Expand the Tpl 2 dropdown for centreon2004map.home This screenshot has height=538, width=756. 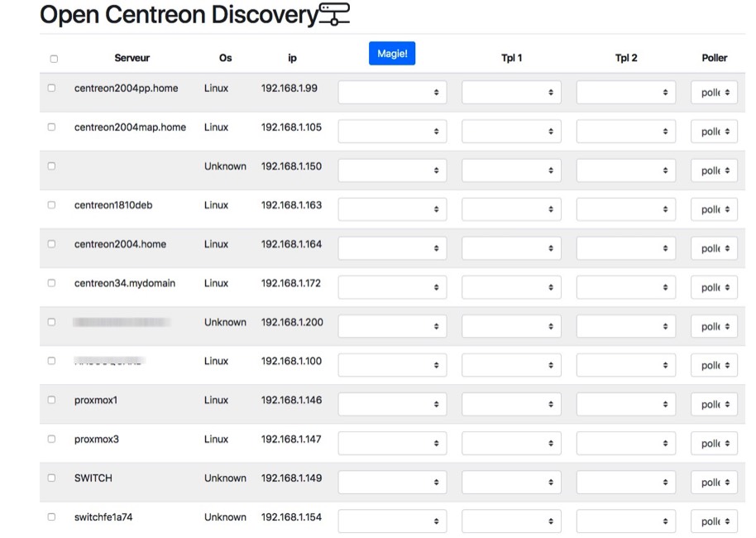click(x=625, y=132)
